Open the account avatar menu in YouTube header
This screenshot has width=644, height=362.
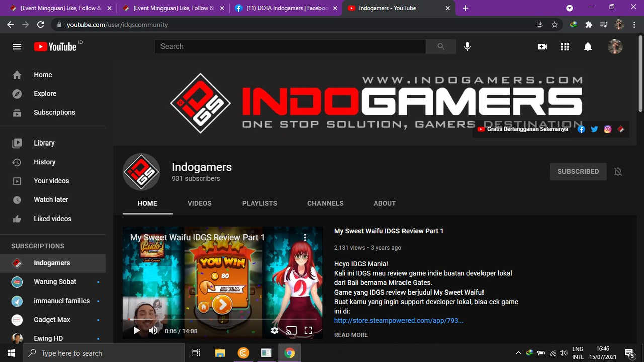(615, 46)
